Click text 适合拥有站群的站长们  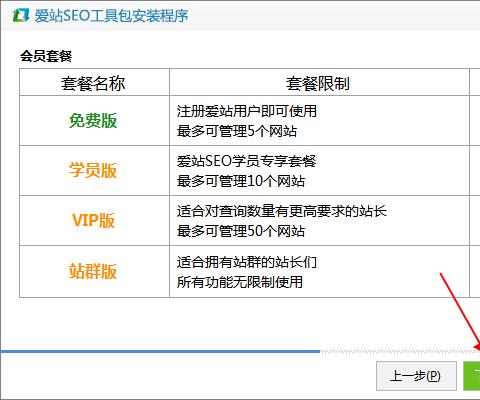tap(247, 262)
